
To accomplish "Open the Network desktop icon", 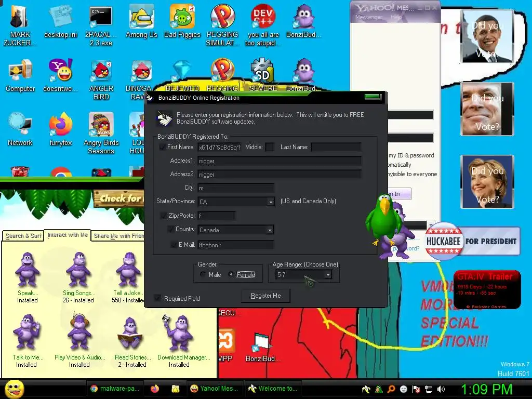I will click(x=20, y=129).
